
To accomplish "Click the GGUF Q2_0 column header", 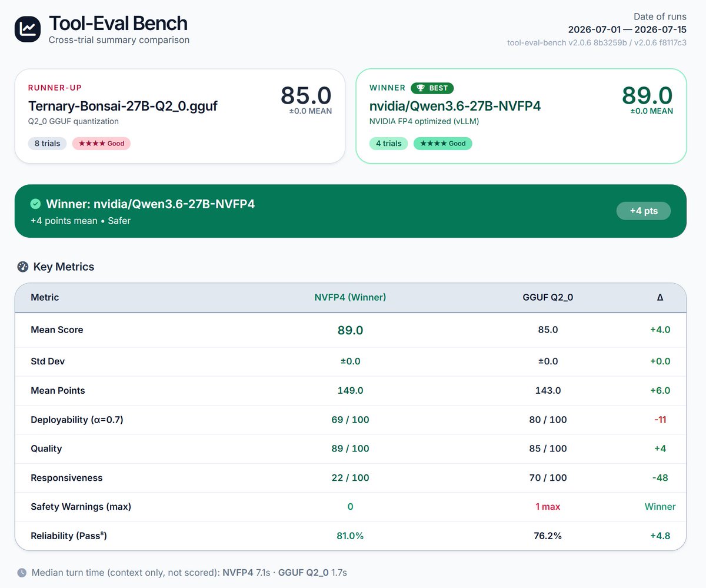I will point(548,297).
